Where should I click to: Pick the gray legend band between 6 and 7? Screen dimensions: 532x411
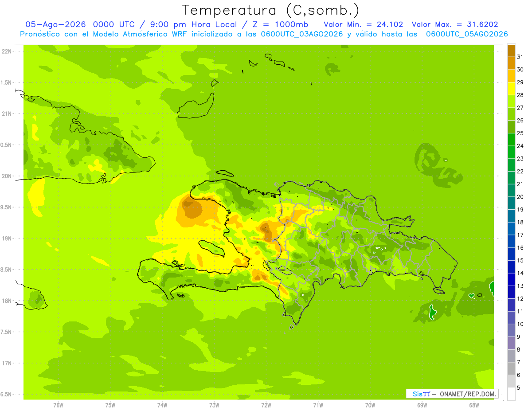(511, 368)
